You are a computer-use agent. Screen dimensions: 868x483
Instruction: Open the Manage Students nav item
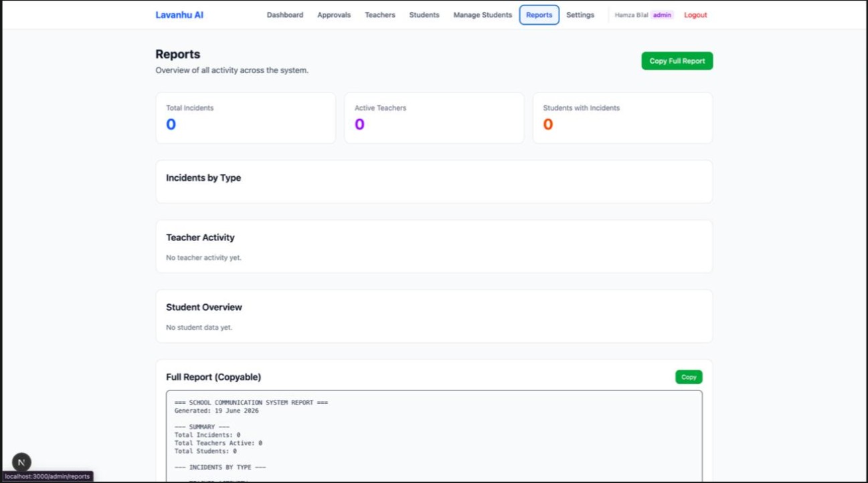coord(483,15)
